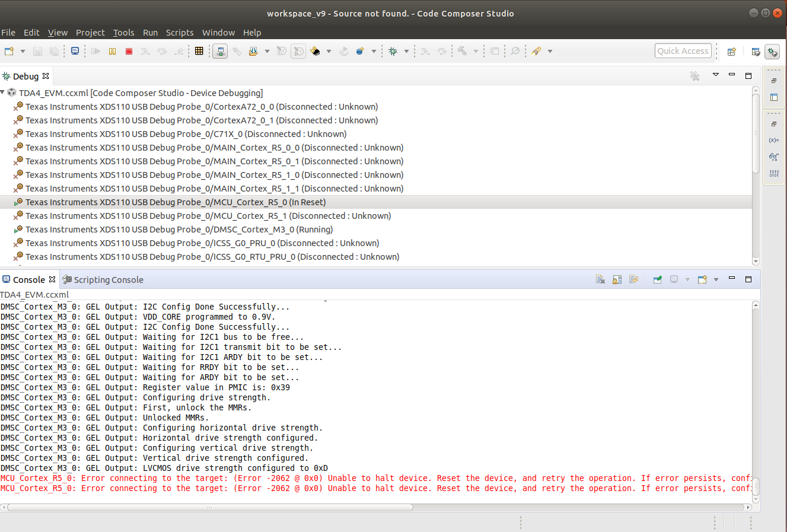The width and height of the screenshot is (787, 532).
Task: Expand the Build hammer dropdown arrow
Action: coord(476,52)
